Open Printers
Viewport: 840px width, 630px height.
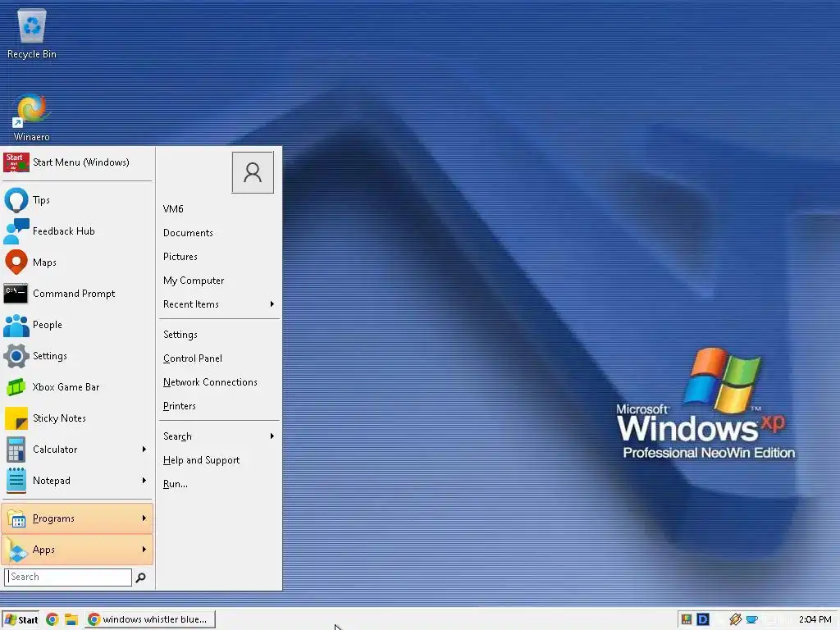[219, 406]
